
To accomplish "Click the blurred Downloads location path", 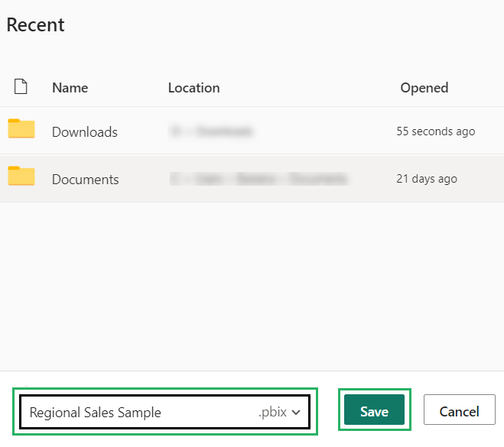I will [x=211, y=132].
